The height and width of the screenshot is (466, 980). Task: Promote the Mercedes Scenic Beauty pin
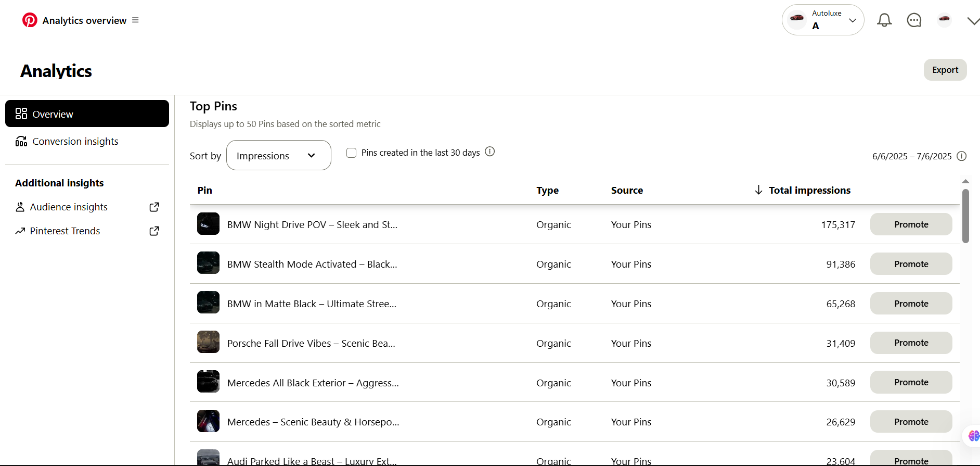pyautogui.click(x=911, y=421)
